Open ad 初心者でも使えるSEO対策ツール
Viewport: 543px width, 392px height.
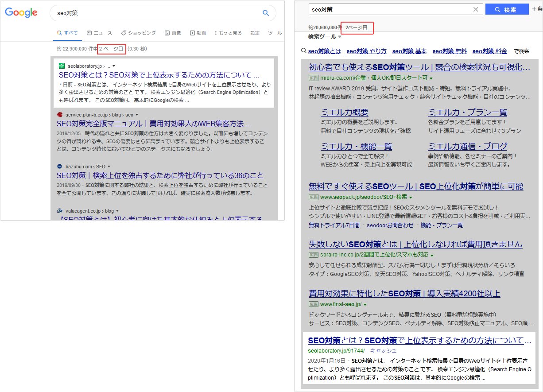(x=419, y=67)
